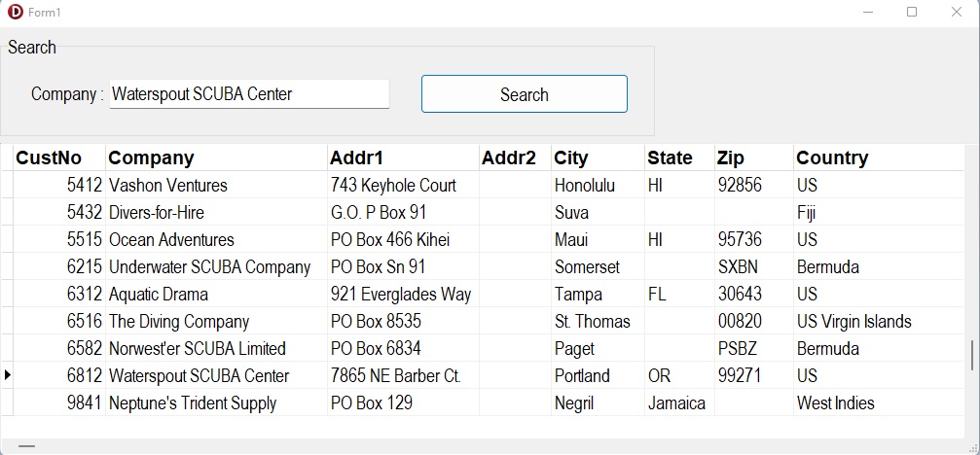Click the Addr2 column header
Screen dimensions: 980x455
(x=515, y=157)
